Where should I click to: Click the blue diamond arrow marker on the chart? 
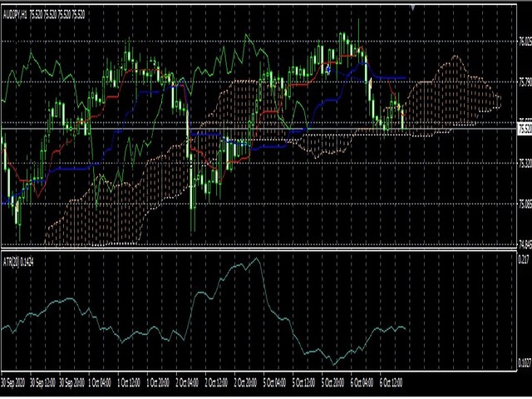[328, 70]
